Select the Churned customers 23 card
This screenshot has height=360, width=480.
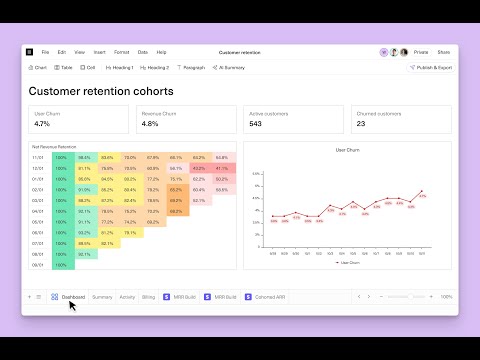coord(401,119)
